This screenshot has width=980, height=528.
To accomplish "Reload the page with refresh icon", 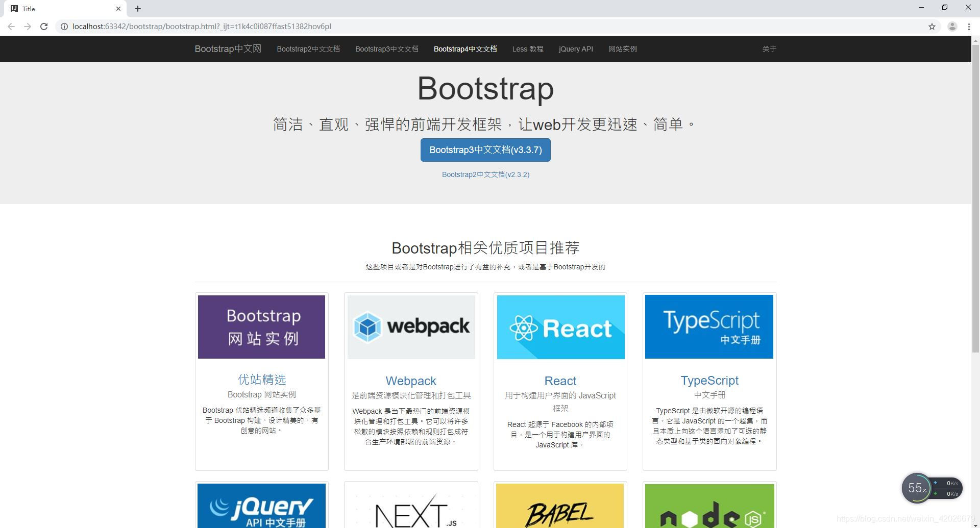I will 44,27.
